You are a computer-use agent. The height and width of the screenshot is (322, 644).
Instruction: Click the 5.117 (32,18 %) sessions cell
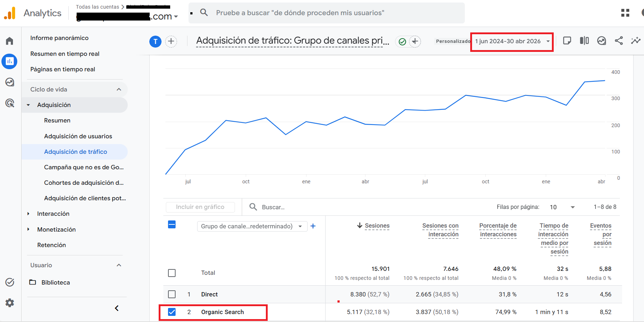(x=368, y=312)
